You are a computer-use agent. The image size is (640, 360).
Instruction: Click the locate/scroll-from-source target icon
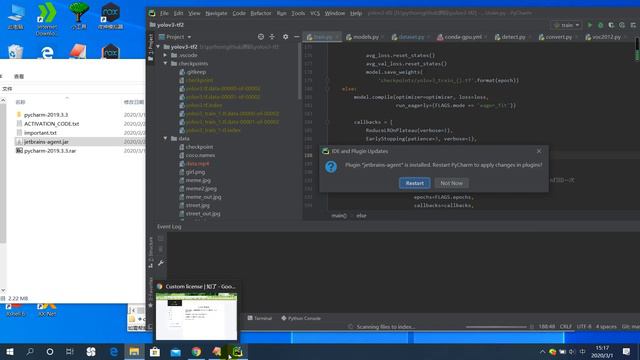pyautogui.click(x=261, y=37)
